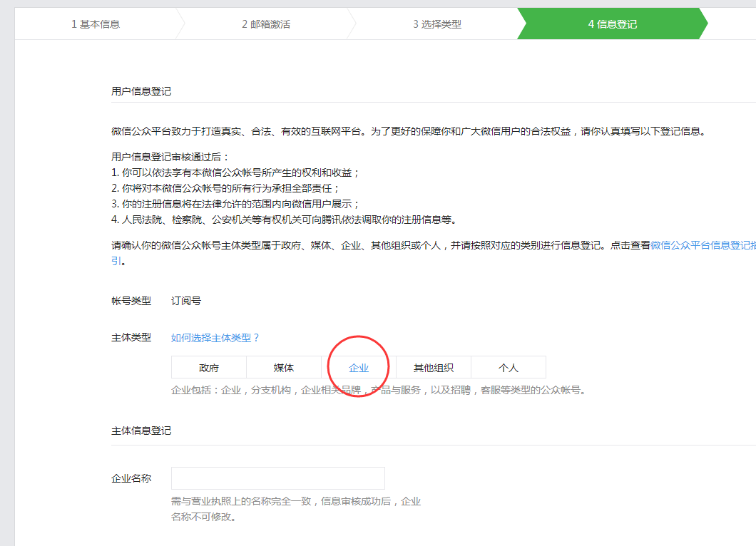Click the 用户信息登记 section heading

(141, 91)
